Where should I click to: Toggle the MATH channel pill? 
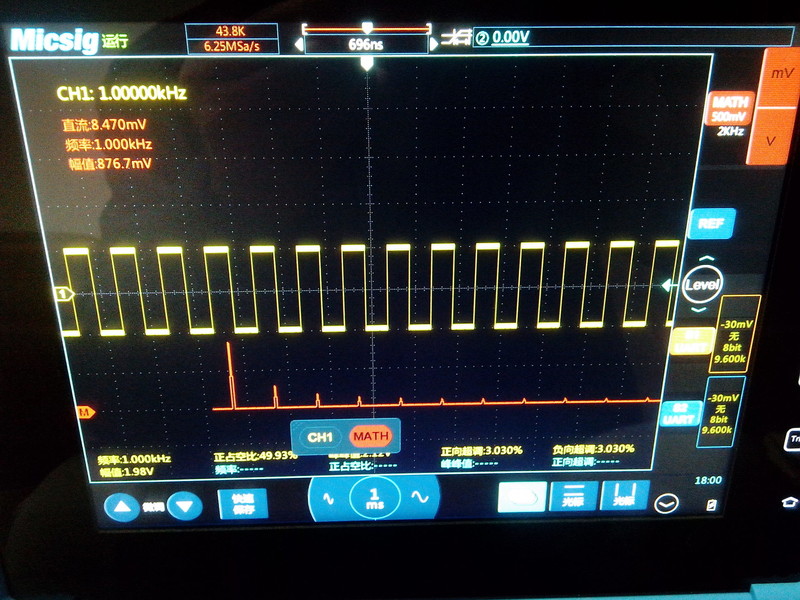pyautogui.click(x=372, y=437)
